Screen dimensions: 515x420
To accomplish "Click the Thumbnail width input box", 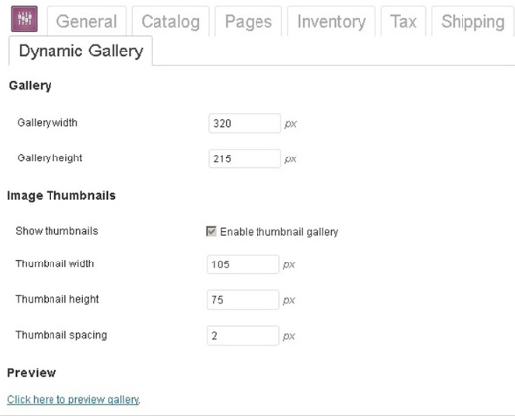I will 243,264.
